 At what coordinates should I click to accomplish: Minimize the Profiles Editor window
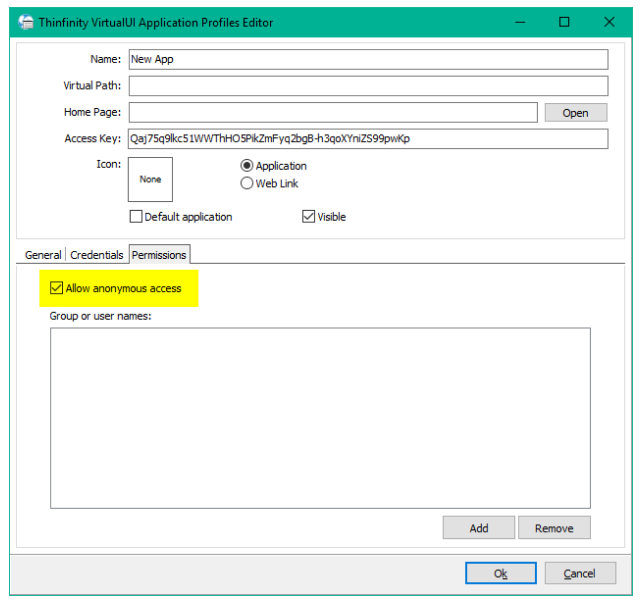(x=520, y=22)
